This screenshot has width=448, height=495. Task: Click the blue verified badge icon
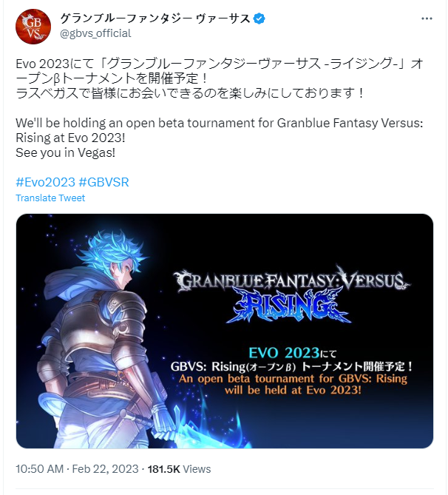pyautogui.click(x=259, y=18)
